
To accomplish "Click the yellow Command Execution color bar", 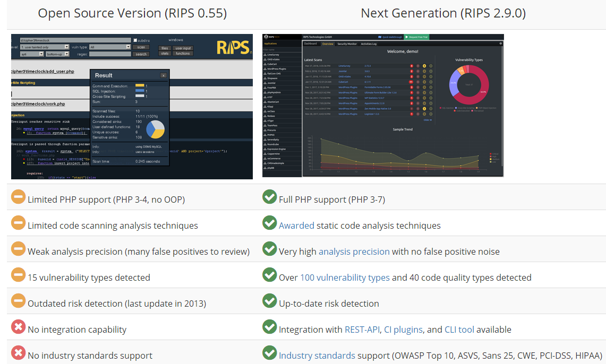I will coord(140,85).
